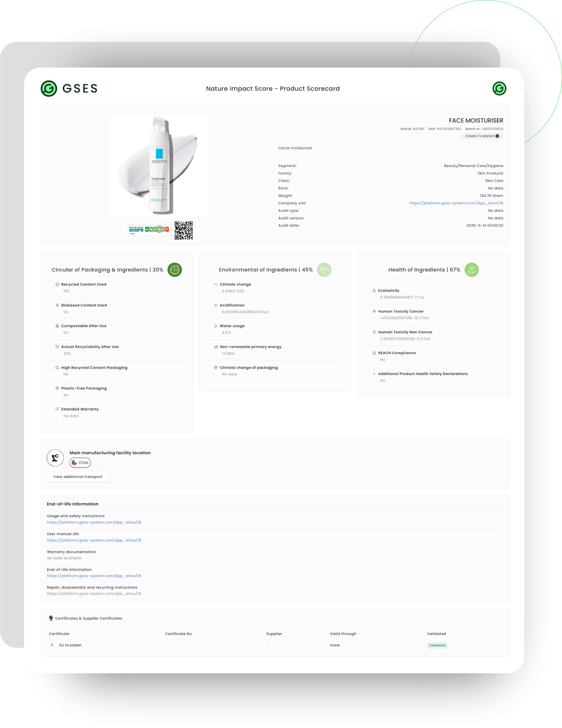
Task: Click the Environmental of Ingredients leaf icon
Action: tap(324, 270)
